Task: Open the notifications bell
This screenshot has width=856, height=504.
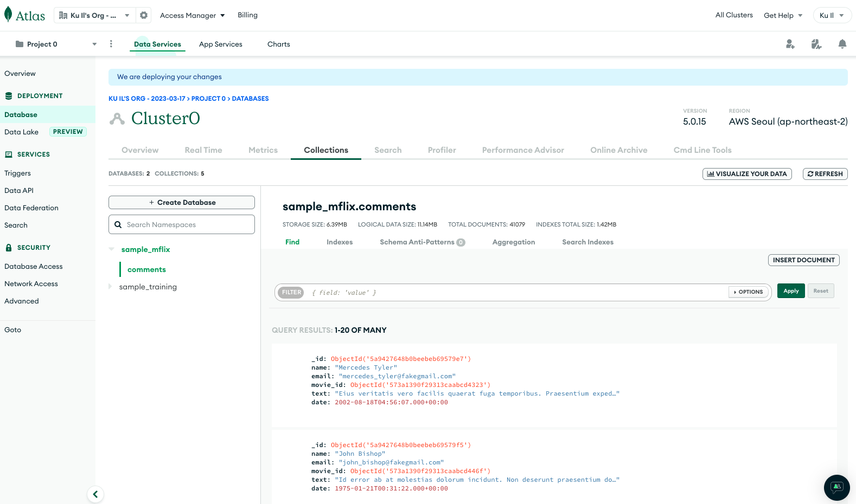Action: coord(842,44)
